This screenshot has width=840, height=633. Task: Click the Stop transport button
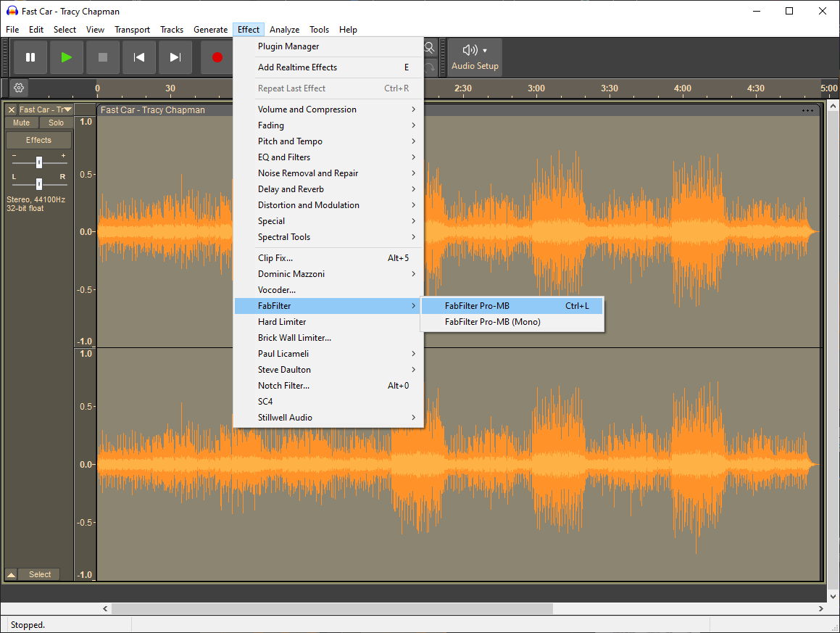pyautogui.click(x=103, y=57)
